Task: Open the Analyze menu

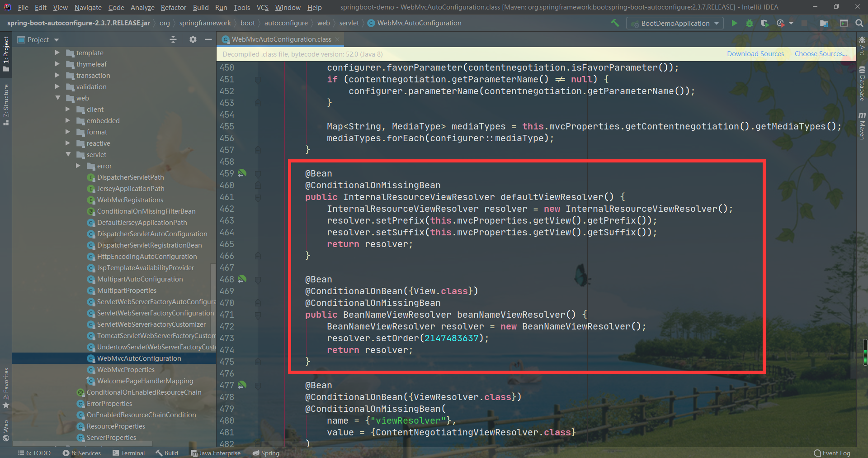Action: (x=142, y=7)
